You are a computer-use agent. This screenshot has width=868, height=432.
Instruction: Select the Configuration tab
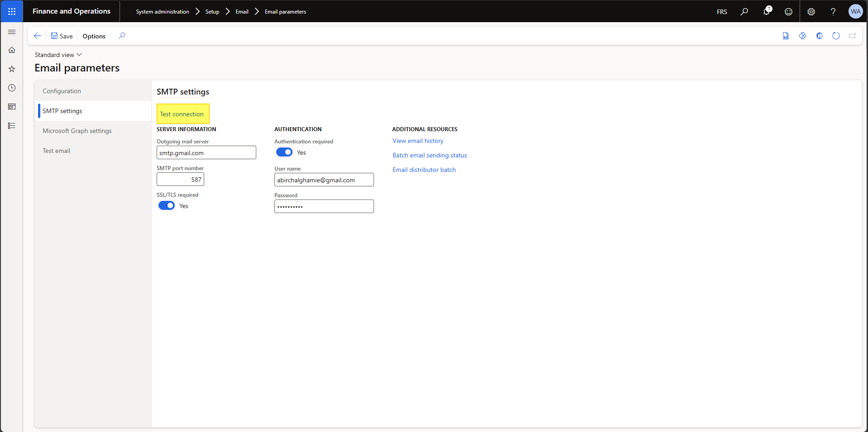tap(93, 91)
